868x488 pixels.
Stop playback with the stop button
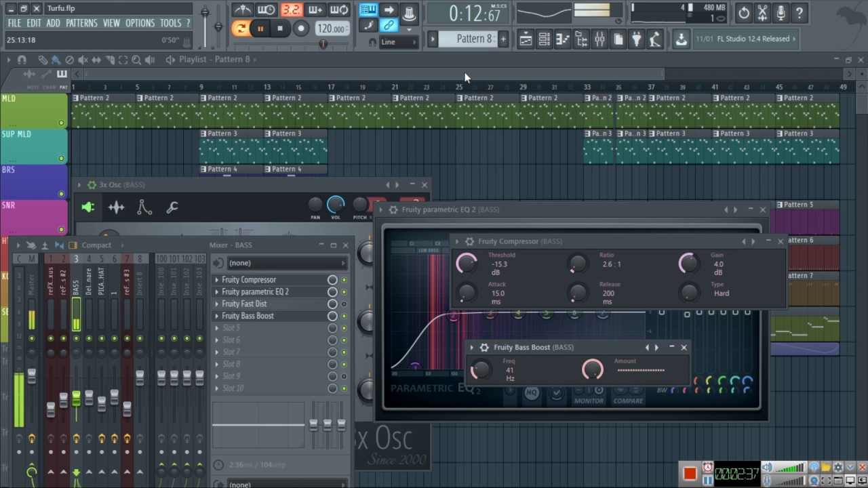coord(280,28)
